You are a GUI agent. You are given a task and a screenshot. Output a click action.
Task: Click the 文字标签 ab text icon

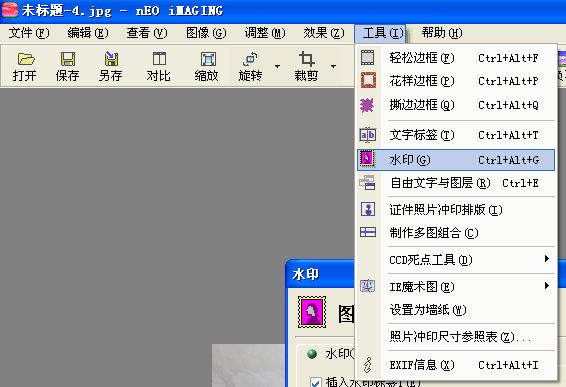coord(367,135)
